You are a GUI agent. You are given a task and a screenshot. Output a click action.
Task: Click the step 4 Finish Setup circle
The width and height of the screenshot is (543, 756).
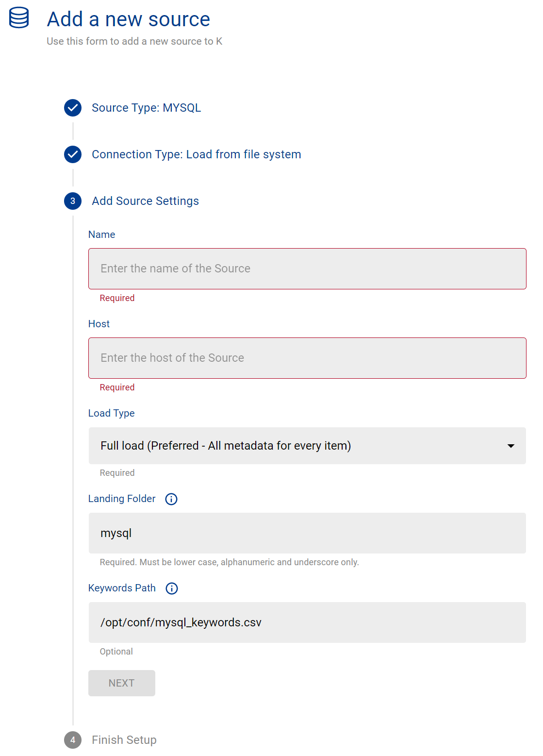pos(73,740)
